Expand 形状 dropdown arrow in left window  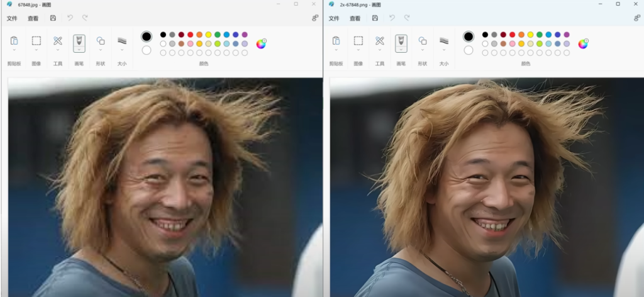click(100, 50)
